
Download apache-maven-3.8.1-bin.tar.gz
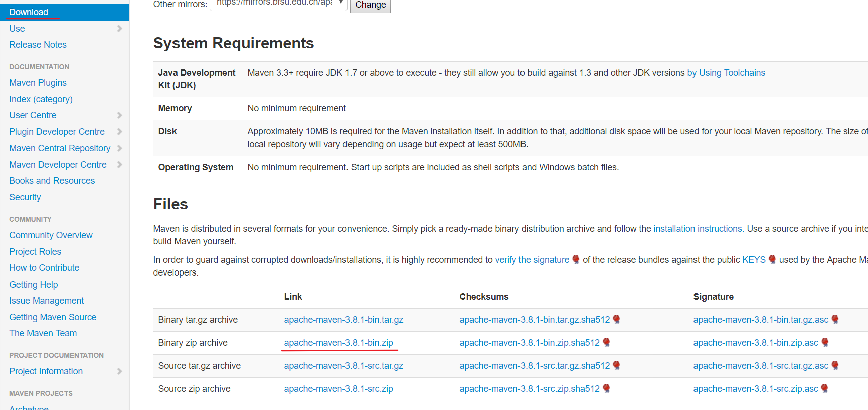[343, 320]
